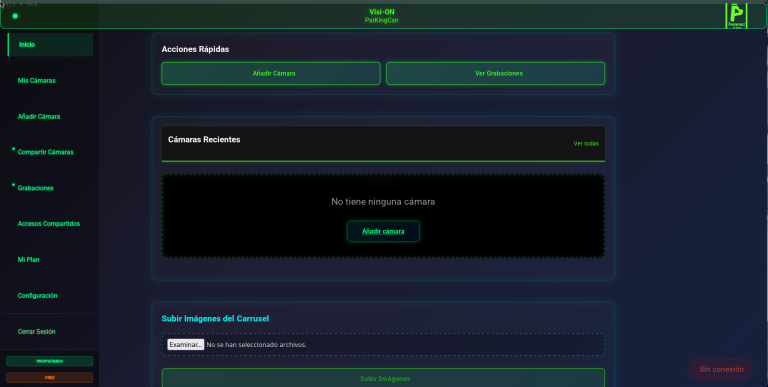This screenshot has height=387, width=768.
Task: Click Añadir cámara in empty cameras panel
Action: pos(383,231)
